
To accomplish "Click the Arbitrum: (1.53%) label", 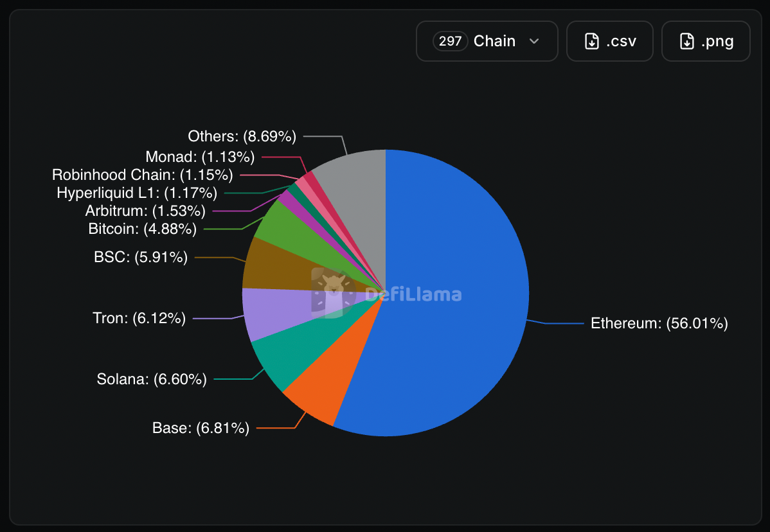I will (x=145, y=211).
